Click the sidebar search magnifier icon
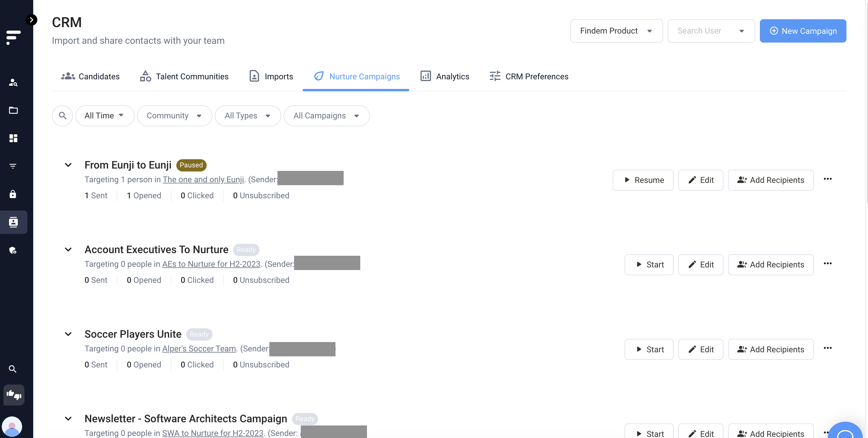The height and width of the screenshot is (438, 868). click(13, 369)
